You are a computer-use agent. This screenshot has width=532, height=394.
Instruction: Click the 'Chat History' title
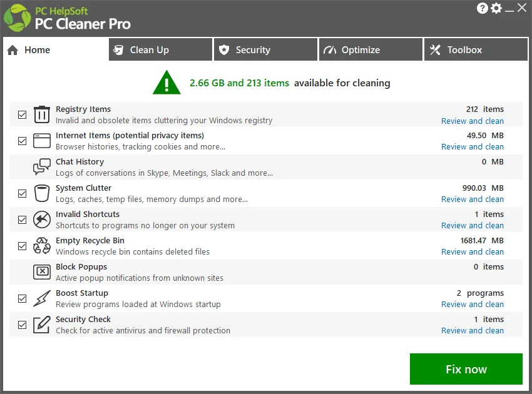click(79, 162)
